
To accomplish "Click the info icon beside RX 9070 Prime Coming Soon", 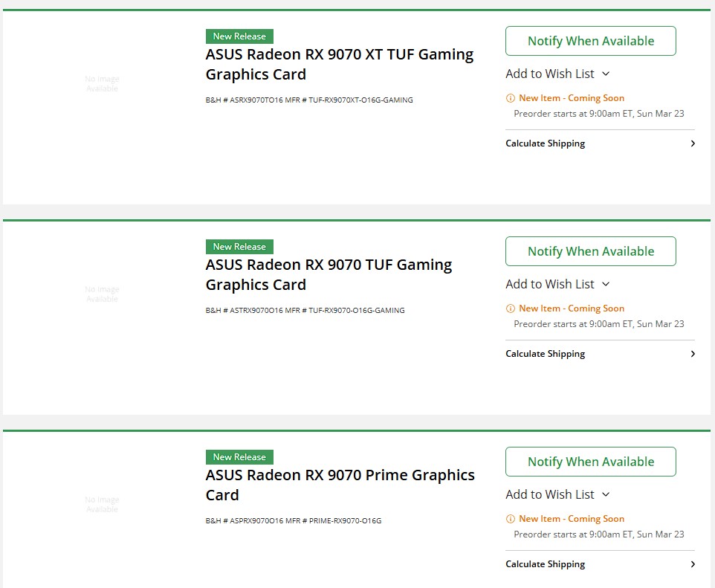I will point(511,519).
